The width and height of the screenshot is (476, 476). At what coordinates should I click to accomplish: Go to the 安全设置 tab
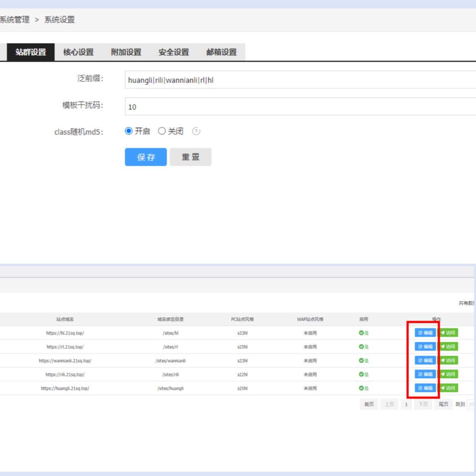174,52
